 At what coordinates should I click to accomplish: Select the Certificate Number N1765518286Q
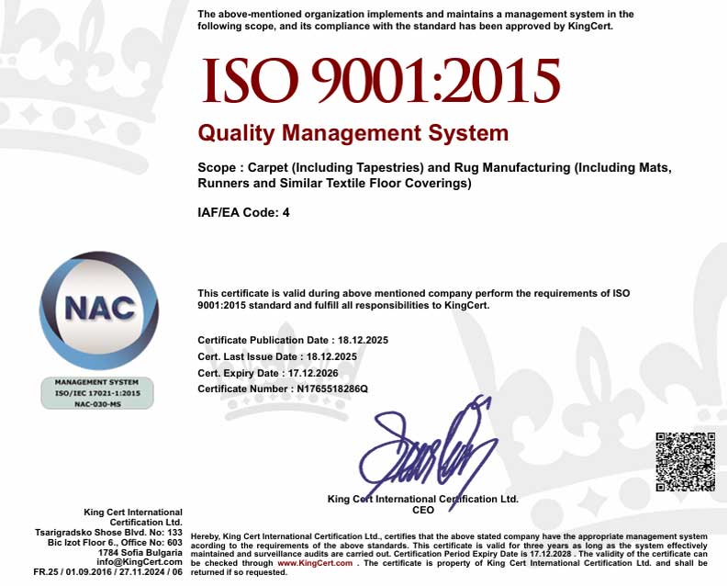283,389
